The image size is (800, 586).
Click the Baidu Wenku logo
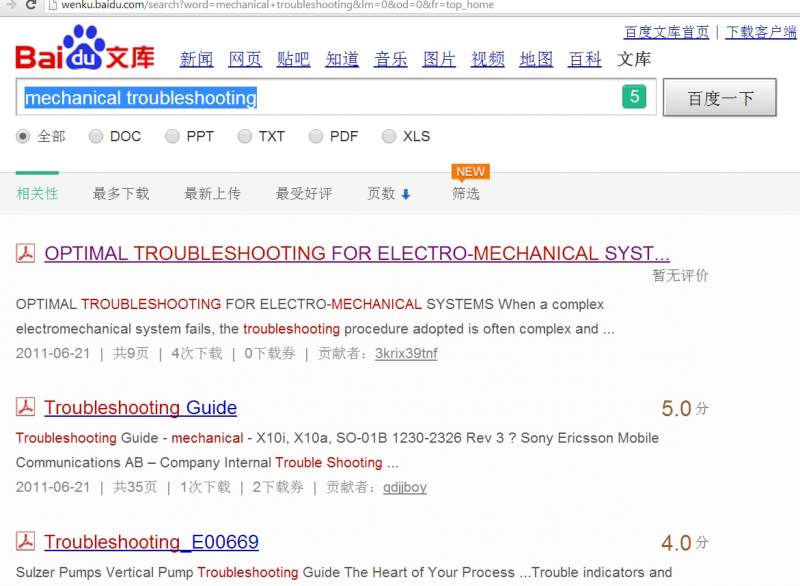[x=85, y=47]
